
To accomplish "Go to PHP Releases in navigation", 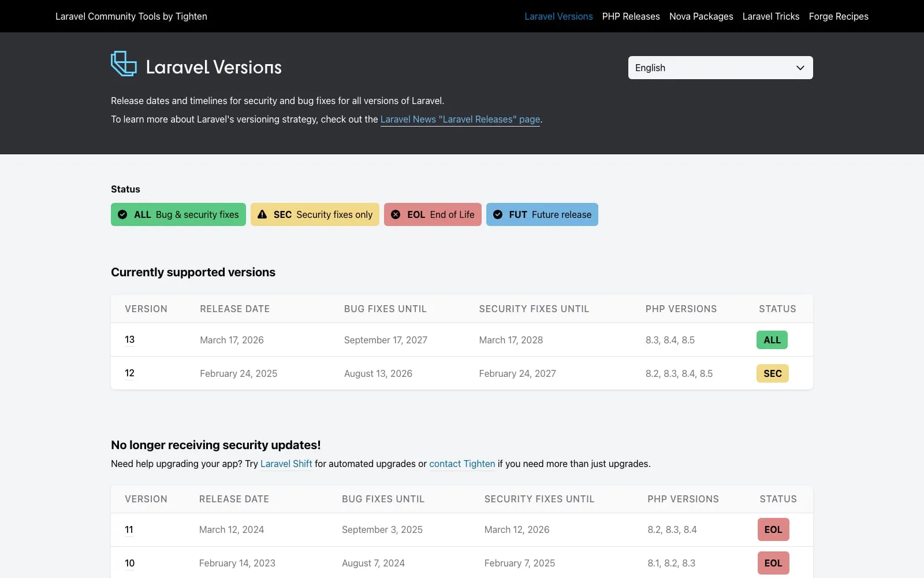I will 631,16.
